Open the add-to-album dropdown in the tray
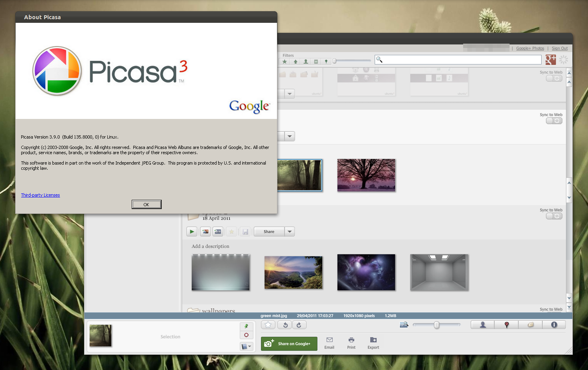Image resolution: width=588 pixels, height=370 pixels. (247, 346)
